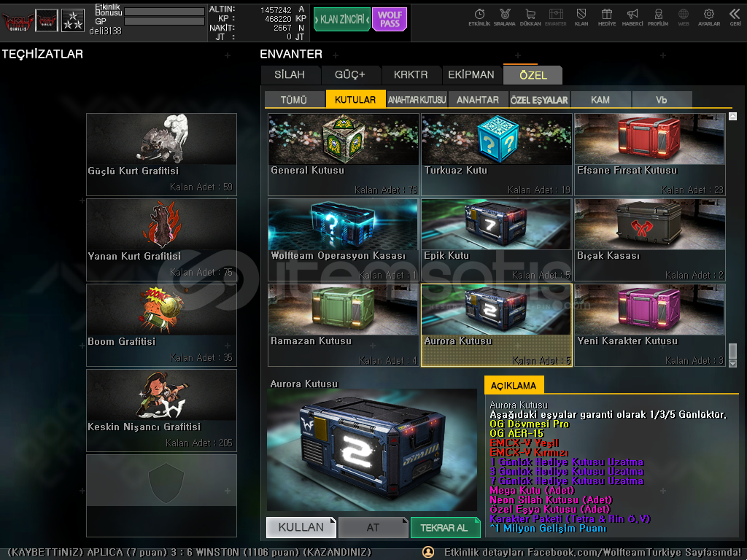Select the ANAHTAR sub-tab
Image resolution: width=747 pixels, height=560 pixels.
[x=478, y=99]
